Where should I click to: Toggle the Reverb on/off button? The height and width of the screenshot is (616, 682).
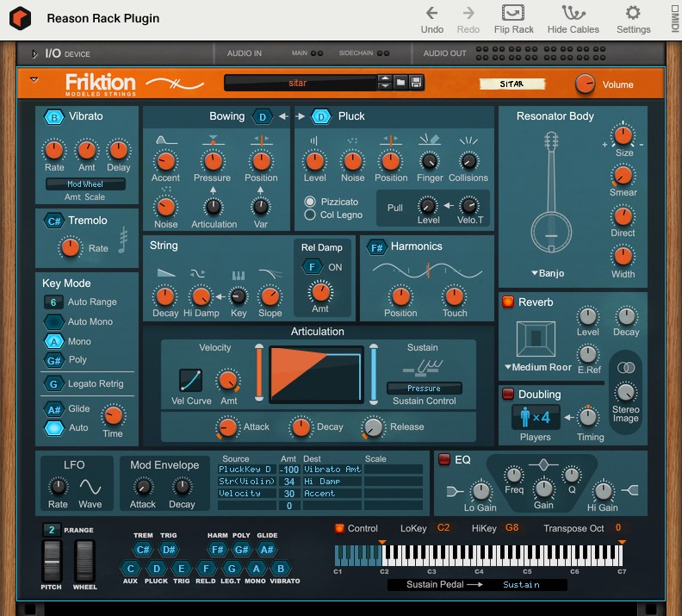(x=507, y=302)
